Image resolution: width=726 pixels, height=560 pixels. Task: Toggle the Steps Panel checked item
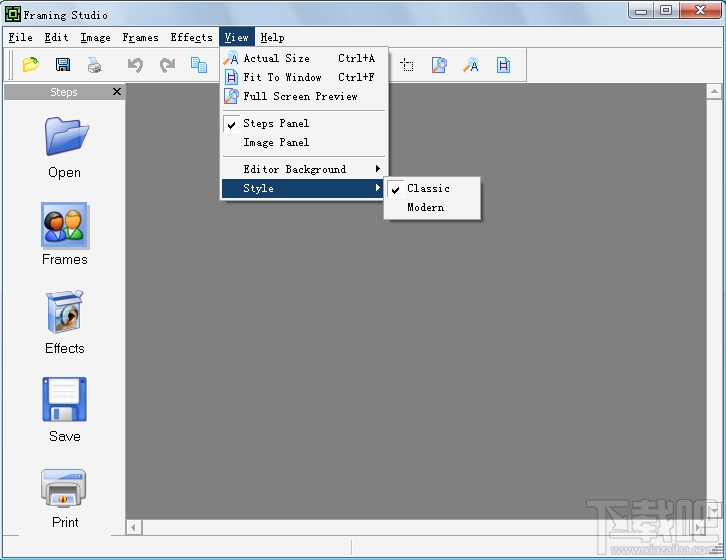point(304,123)
